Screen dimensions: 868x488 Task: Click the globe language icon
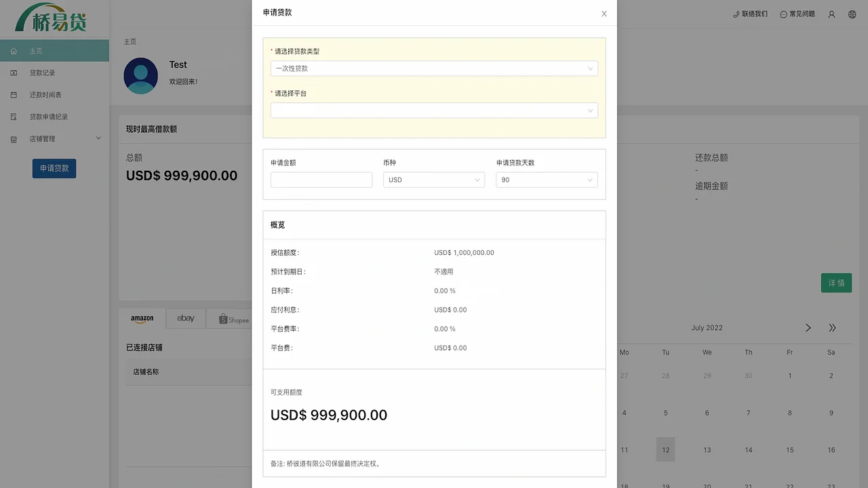(852, 14)
